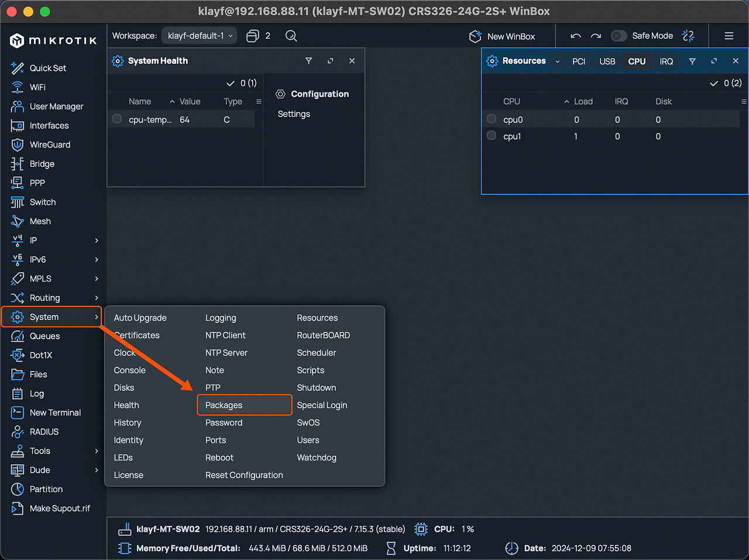Expand the IPv6 submenu
This screenshot has width=749, height=560.
(97, 259)
